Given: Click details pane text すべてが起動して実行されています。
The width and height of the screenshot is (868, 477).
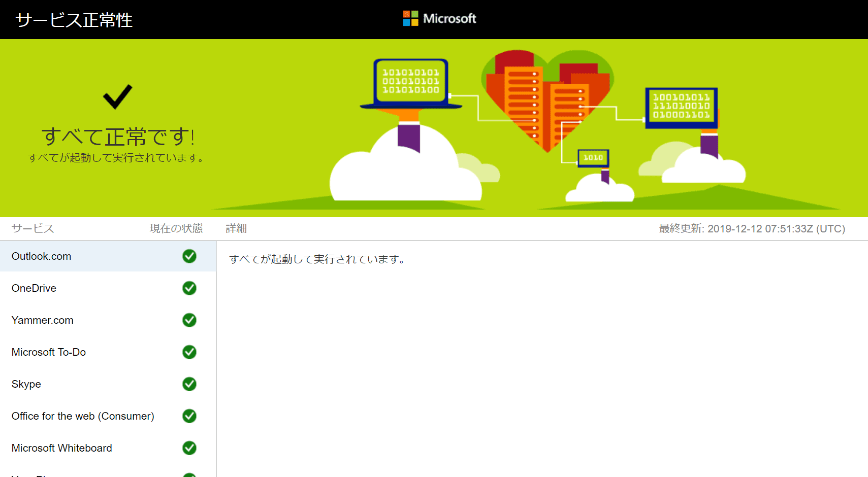Looking at the screenshot, I should pos(318,259).
